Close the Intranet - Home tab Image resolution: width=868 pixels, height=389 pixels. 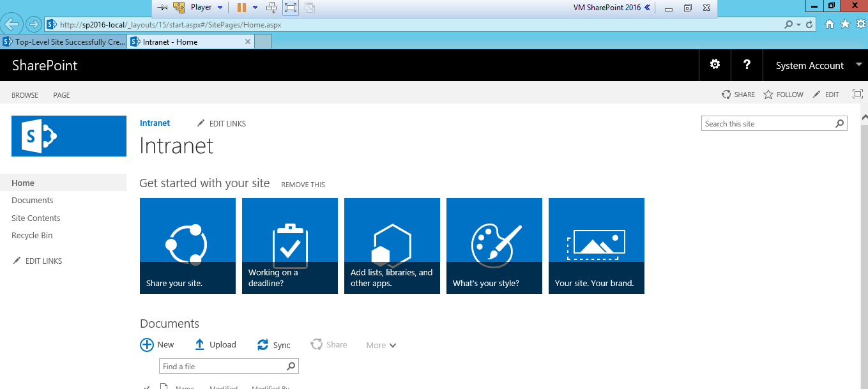(248, 42)
